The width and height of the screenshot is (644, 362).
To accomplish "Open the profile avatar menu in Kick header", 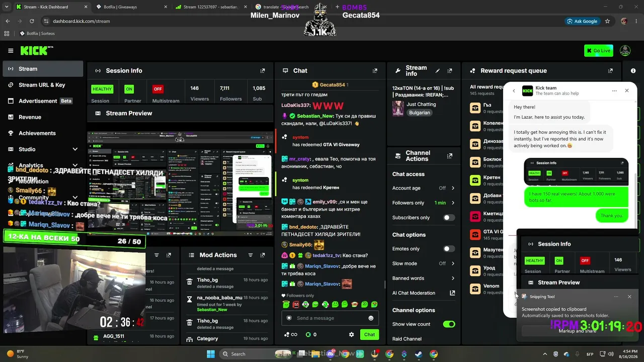I will pyautogui.click(x=625, y=50).
